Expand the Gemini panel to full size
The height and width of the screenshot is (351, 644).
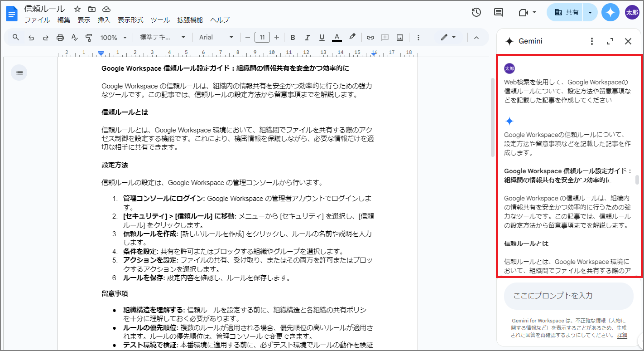click(610, 41)
